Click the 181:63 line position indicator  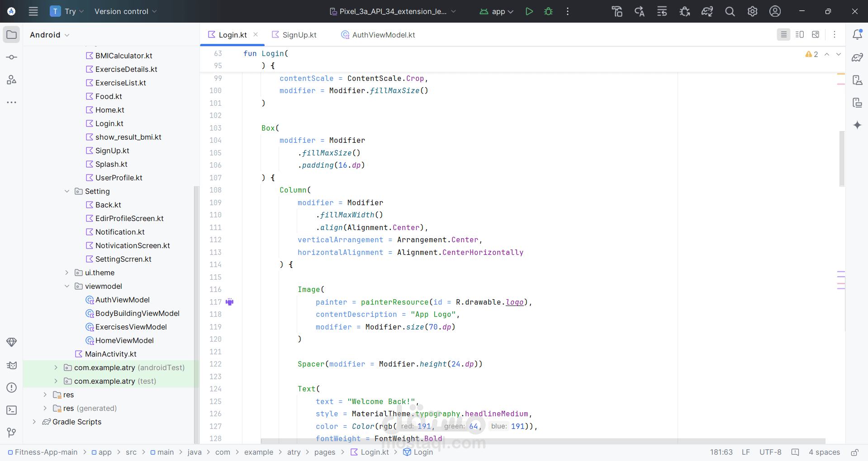pos(721,452)
